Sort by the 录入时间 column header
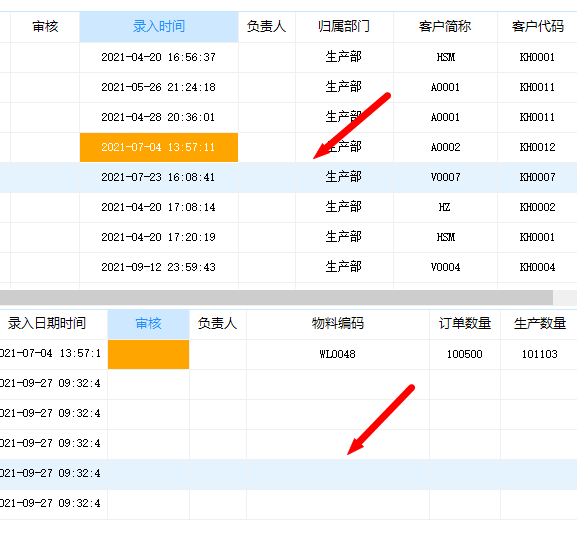 tap(159, 26)
